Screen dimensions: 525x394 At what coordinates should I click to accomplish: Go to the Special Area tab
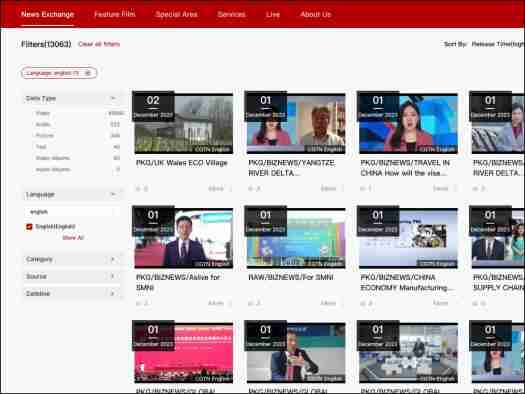pyautogui.click(x=176, y=14)
